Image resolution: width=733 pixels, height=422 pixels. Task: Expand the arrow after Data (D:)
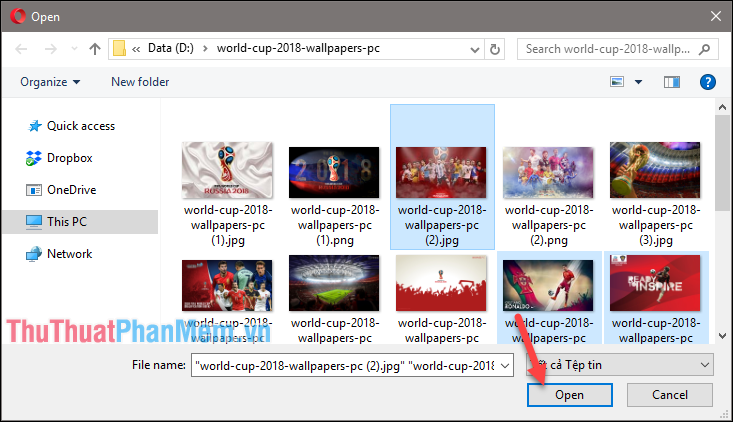205,49
